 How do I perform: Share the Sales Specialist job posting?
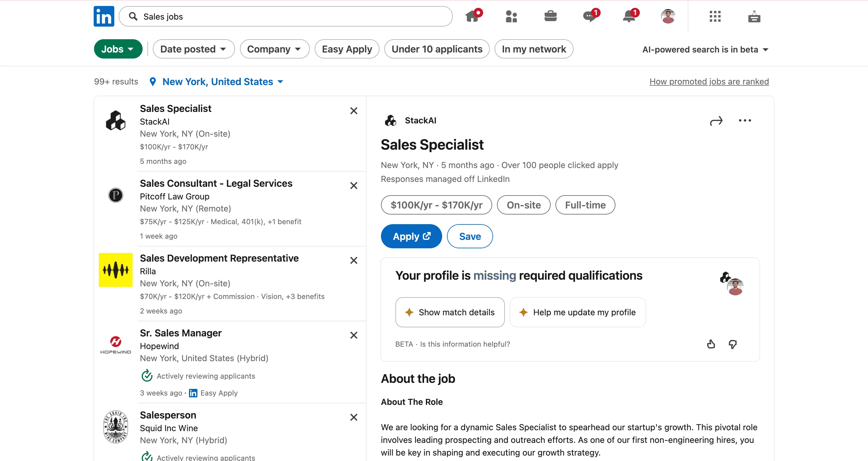tap(716, 121)
